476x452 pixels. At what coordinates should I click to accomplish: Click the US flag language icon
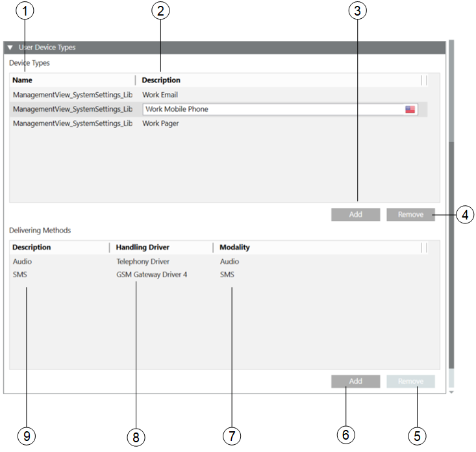(x=410, y=110)
